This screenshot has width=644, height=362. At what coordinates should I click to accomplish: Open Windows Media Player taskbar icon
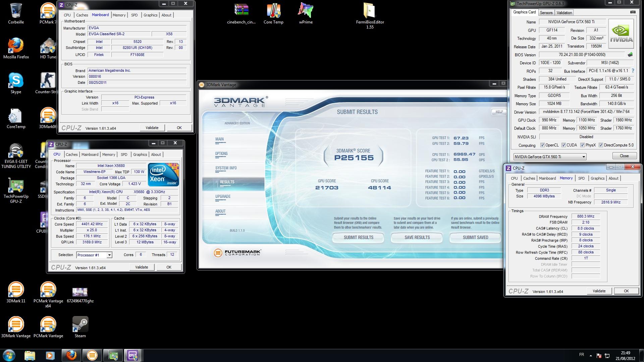point(50,355)
